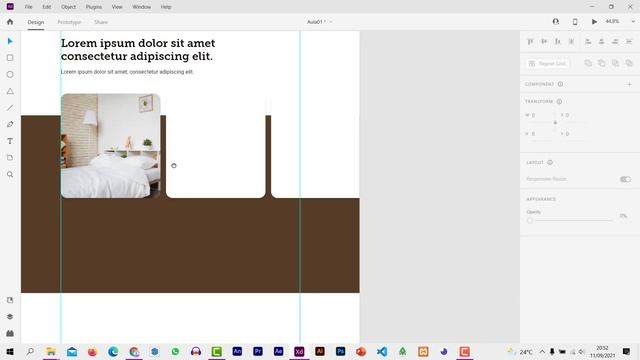The height and width of the screenshot is (360, 640).
Task: Open Adobe Illustrator from the taskbar
Action: pos(320,351)
